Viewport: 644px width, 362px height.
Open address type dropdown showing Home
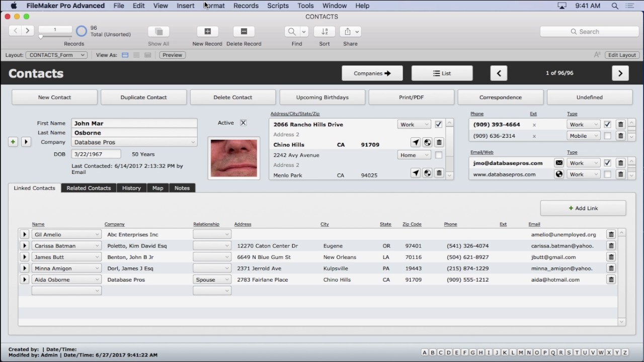pyautogui.click(x=414, y=155)
